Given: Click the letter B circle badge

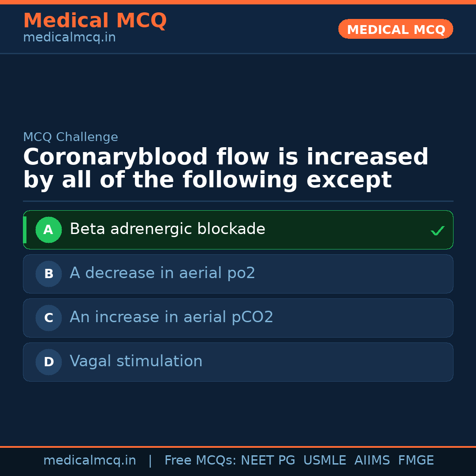Looking at the screenshot, I should click(48, 274).
